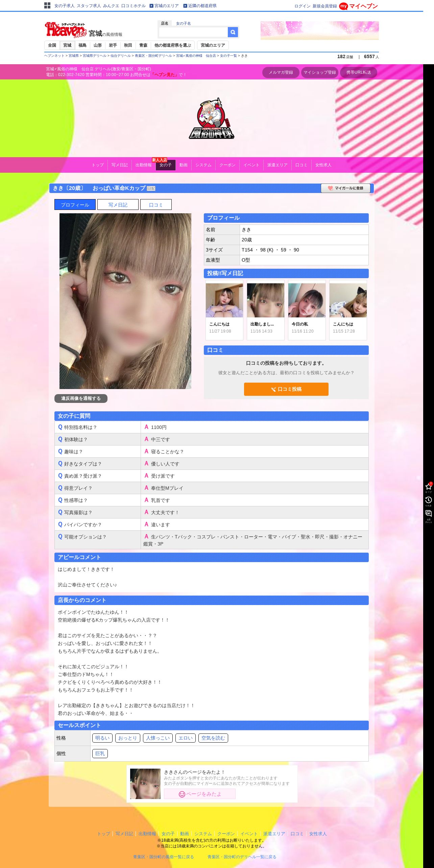Click the large profile photo
This screenshot has width=434, height=868.
[125, 301]
